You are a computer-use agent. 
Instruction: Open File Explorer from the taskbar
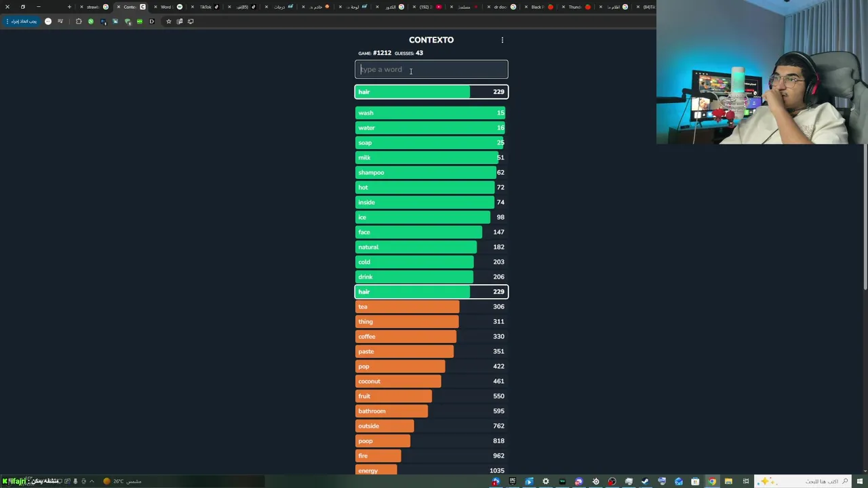728,481
